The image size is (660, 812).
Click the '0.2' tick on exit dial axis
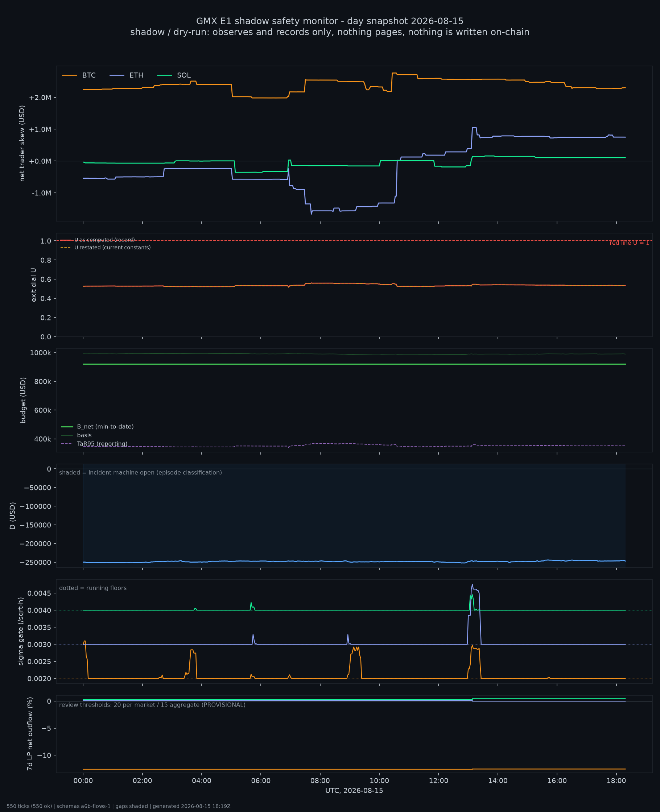(46, 318)
